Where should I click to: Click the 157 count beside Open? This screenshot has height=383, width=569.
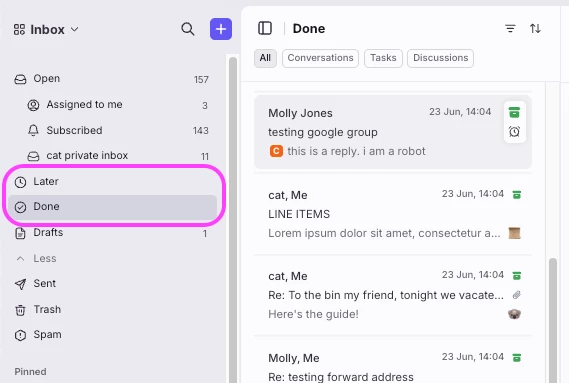(x=201, y=80)
